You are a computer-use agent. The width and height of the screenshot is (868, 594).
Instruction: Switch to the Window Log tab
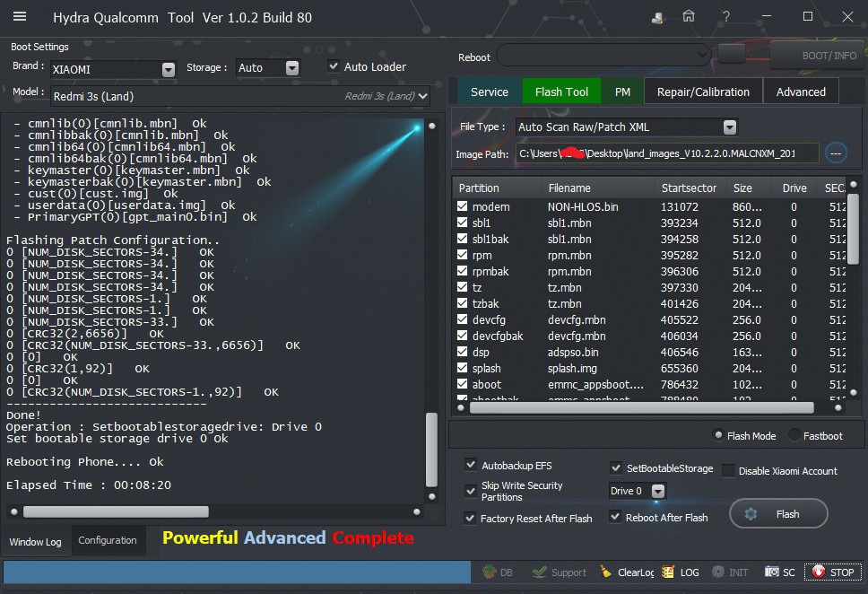pyautogui.click(x=36, y=541)
